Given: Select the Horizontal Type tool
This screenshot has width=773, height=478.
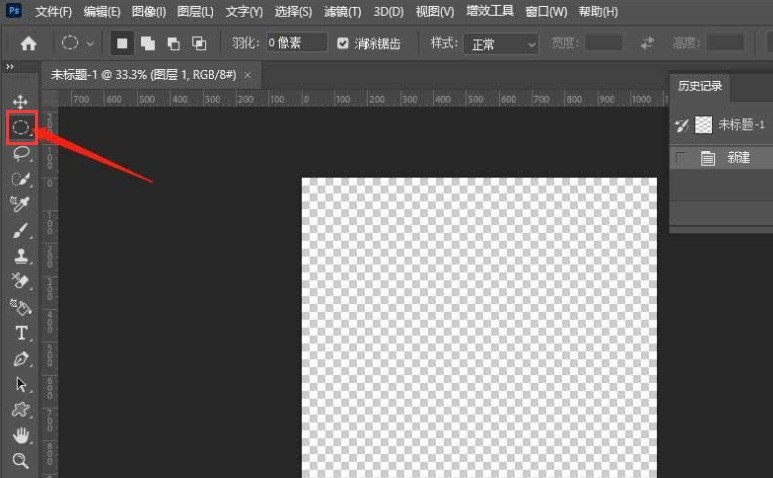Looking at the screenshot, I should coord(21,333).
